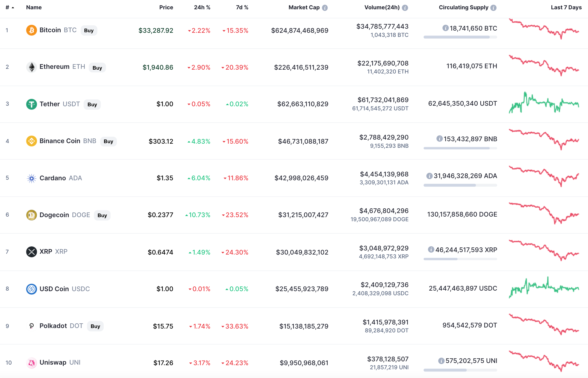Click the Buy button for Binance Coin

(x=108, y=141)
